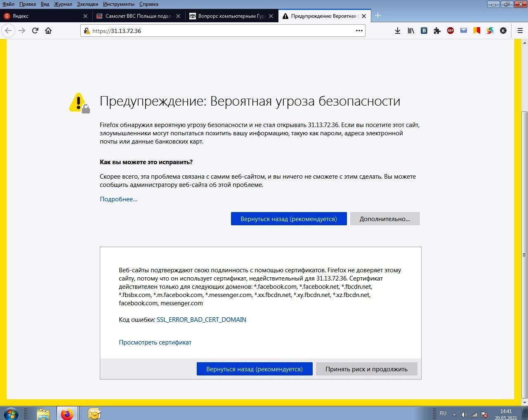Click the VK extension icon
528x420 pixels.
click(424, 31)
